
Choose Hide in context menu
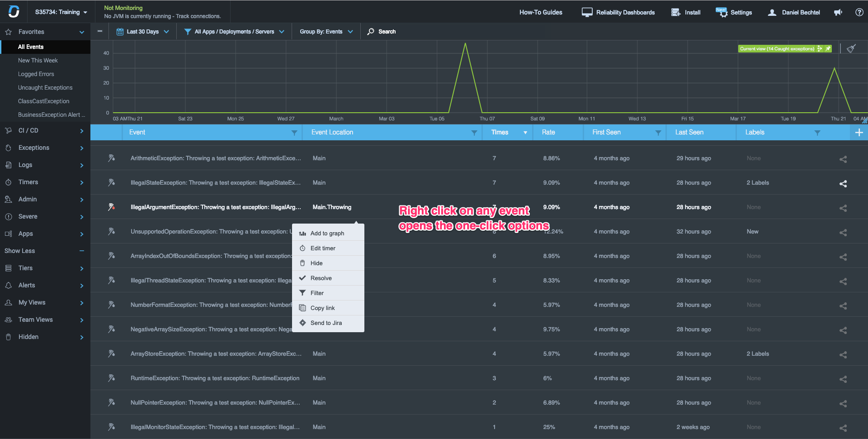pos(328,263)
